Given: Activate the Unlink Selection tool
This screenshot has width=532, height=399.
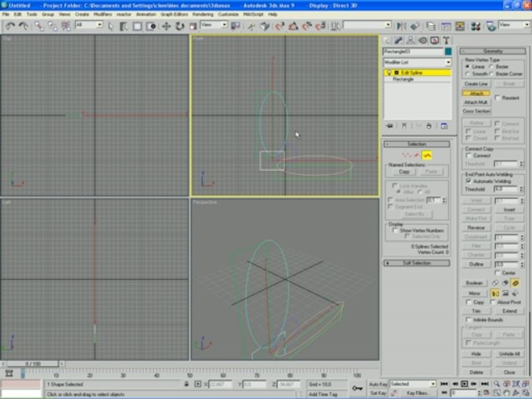Looking at the screenshot, I should [x=52, y=26].
